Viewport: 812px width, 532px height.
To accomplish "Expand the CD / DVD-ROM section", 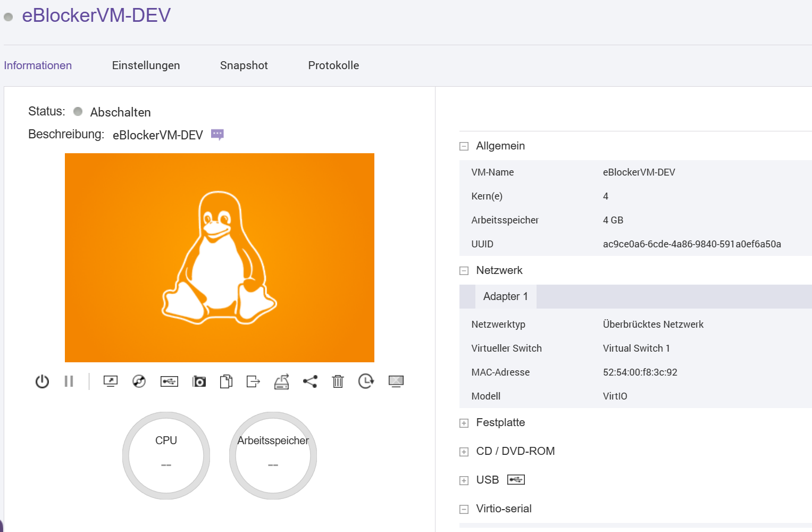I will tap(464, 452).
